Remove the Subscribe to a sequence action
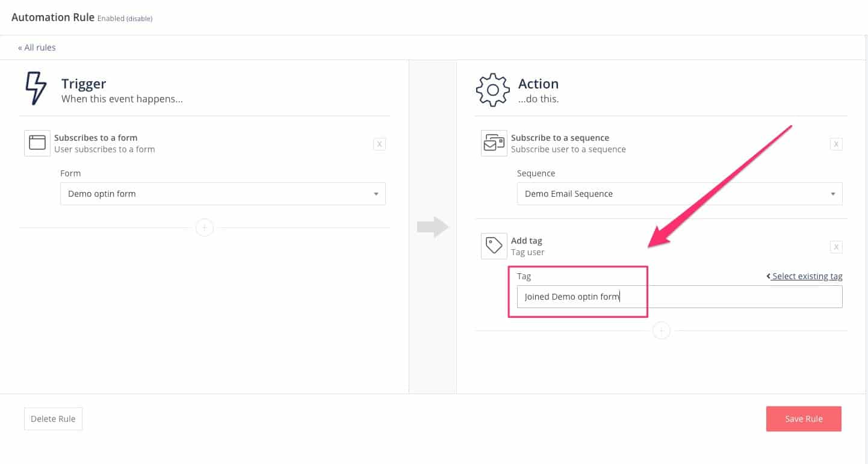This screenshot has width=868, height=464. pyautogui.click(x=836, y=144)
